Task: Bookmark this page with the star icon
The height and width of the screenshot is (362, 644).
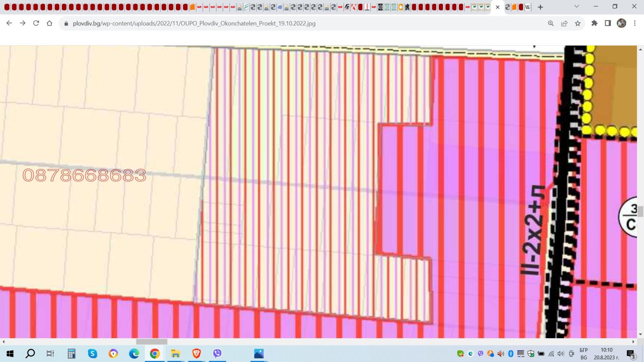Action: [x=578, y=23]
